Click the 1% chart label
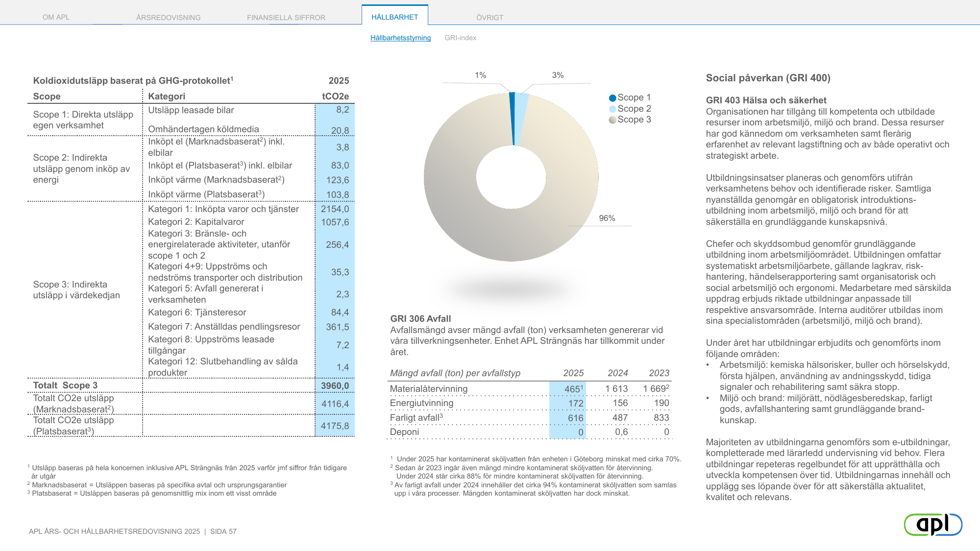980x551 pixels. (x=480, y=75)
